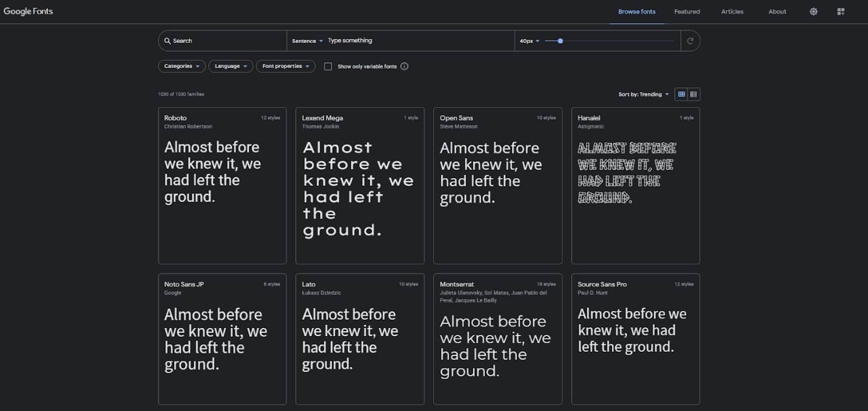The image size is (868, 411).
Task: Click the Thomas Jockin author name
Action: [x=321, y=127]
